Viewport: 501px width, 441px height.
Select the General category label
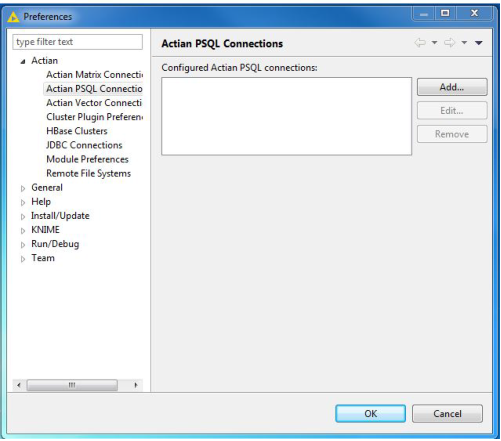click(x=47, y=188)
